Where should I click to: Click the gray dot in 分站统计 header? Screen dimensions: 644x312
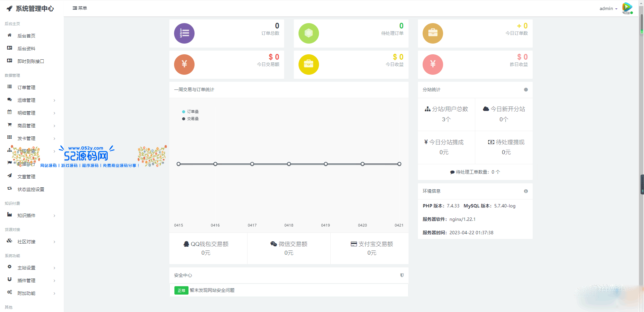coord(526,89)
